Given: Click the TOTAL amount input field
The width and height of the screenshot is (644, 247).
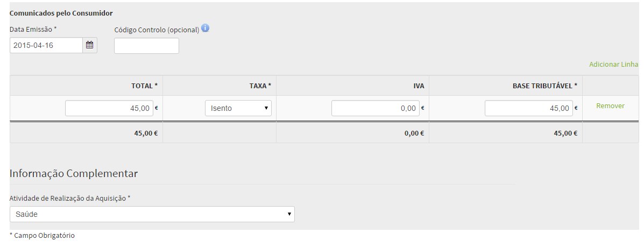Looking at the screenshot, I should pos(109,108).
